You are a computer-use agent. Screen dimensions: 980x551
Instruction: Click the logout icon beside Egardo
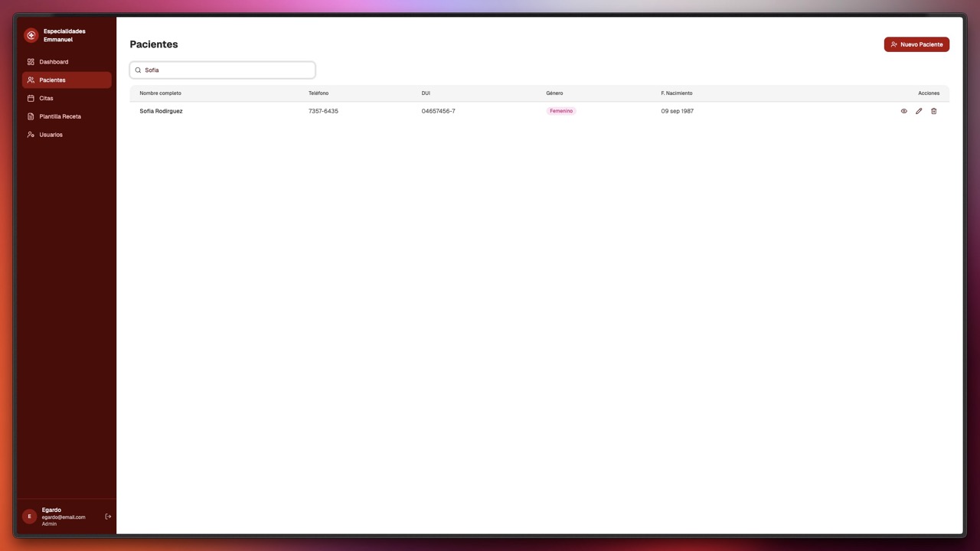coord(108,517)
